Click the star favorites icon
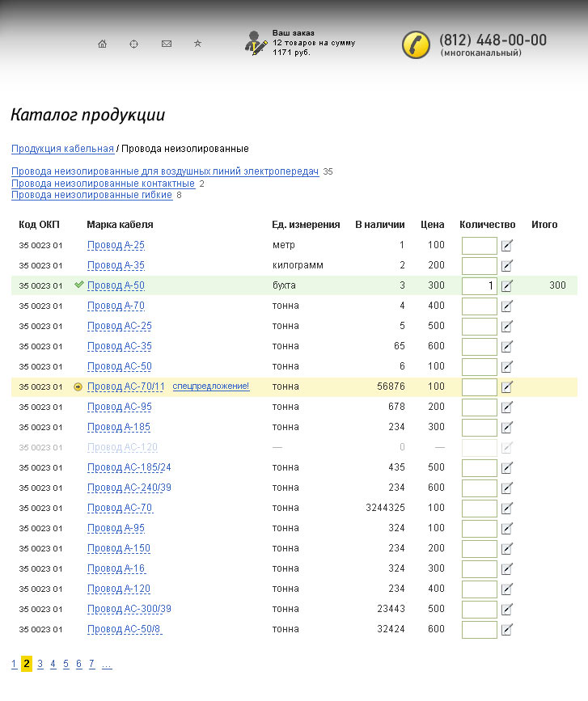 coord(198,44)
